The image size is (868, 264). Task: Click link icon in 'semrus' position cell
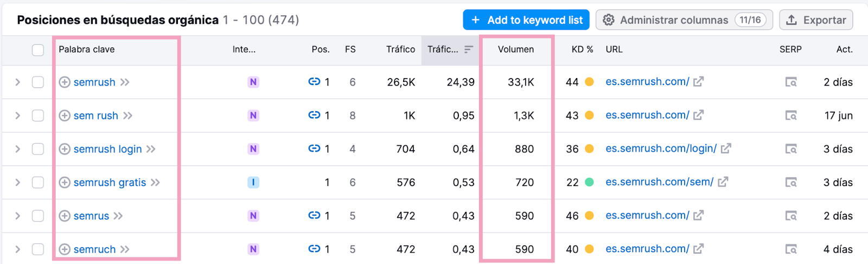[314, 216]
